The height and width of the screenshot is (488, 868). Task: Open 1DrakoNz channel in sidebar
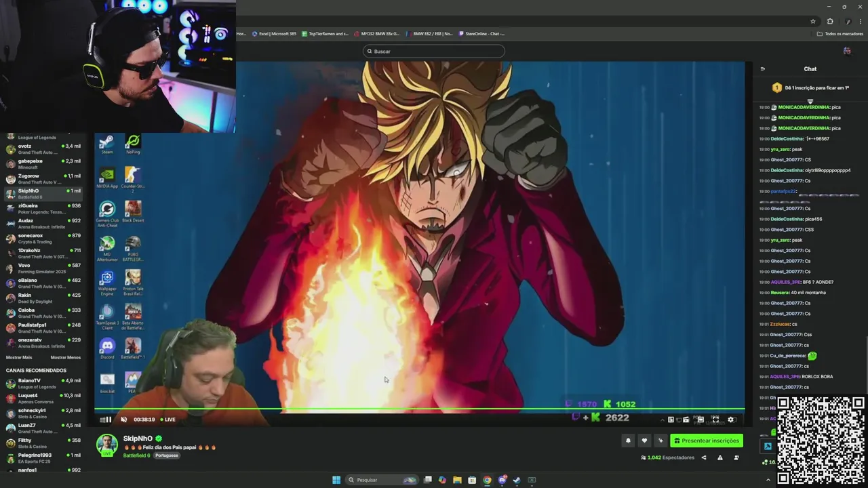(43, 253)
